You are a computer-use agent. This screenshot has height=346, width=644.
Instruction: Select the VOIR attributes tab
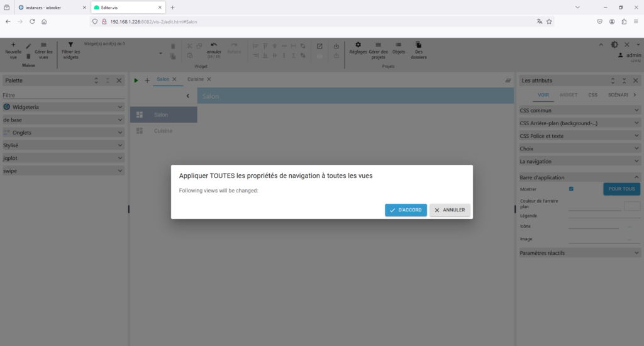(543, 95)
